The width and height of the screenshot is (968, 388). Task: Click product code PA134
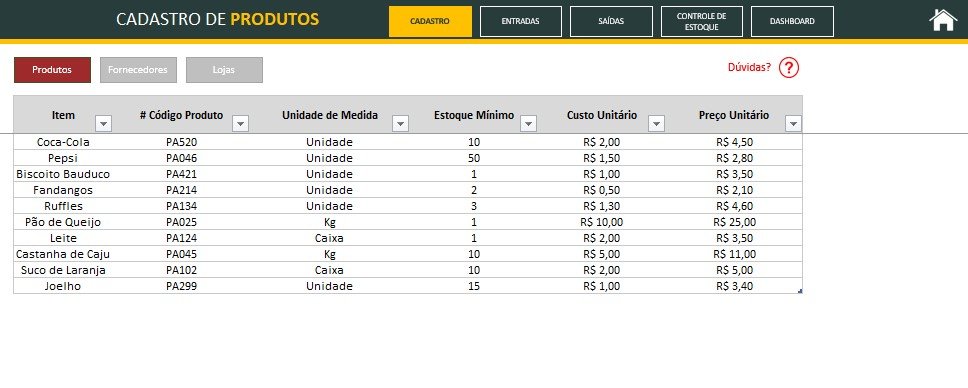182,206
